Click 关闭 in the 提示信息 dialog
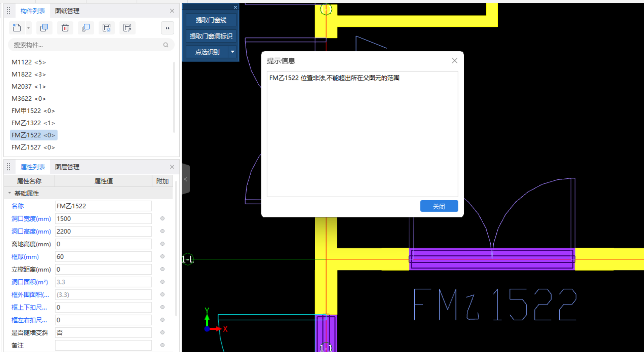Viewport: 644px width, 352px height. [439, 206]
